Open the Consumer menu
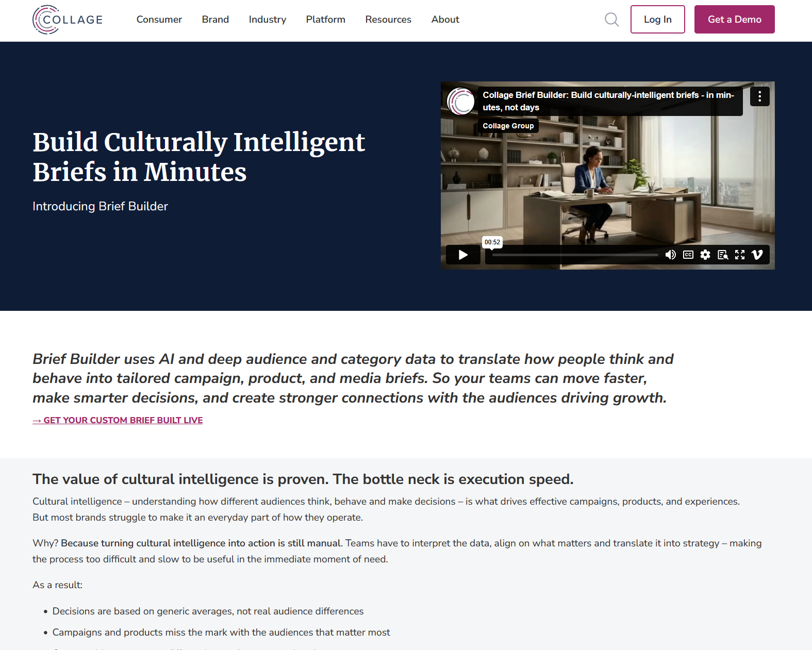The width and height of the screenshot is (812, 650). (159, 20)
